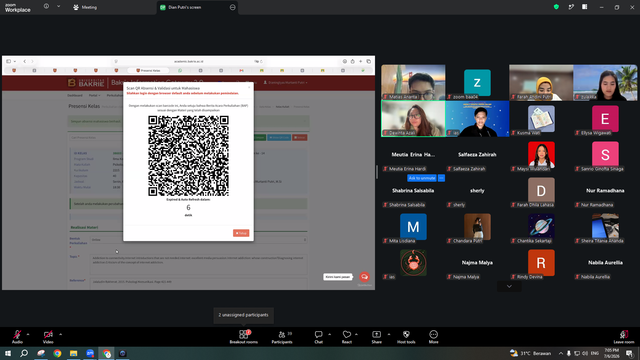Open audio options arrow next to Audio
Viewport: 640px width, 360px height.
click(28, 334)
